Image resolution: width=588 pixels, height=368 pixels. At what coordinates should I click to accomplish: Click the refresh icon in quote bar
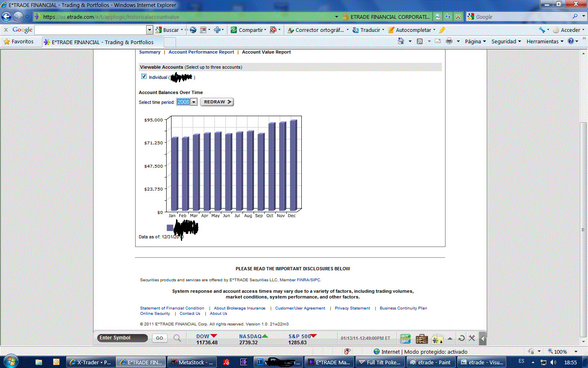pyautogui.click(x=461, y=338)
